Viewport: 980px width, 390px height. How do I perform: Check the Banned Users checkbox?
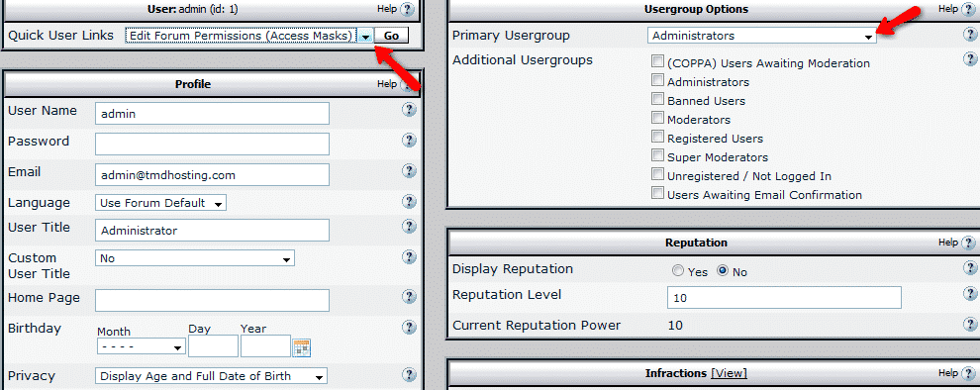[x=657, y=99]
